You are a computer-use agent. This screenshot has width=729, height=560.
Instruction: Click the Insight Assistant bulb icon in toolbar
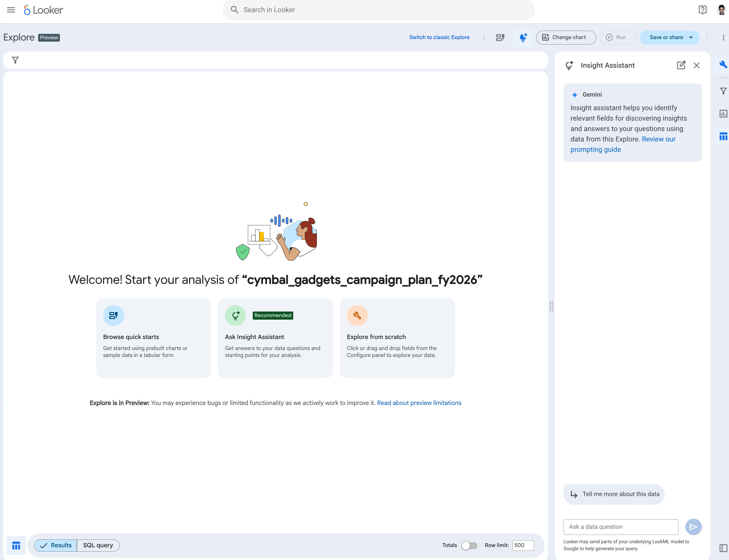pyautogui.click(x=523, y=37)
